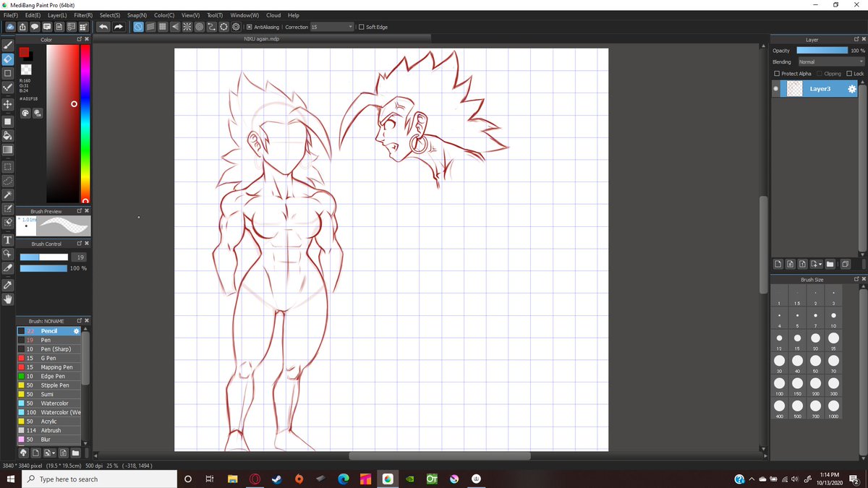Open the Layer menu

coord(58,15)
